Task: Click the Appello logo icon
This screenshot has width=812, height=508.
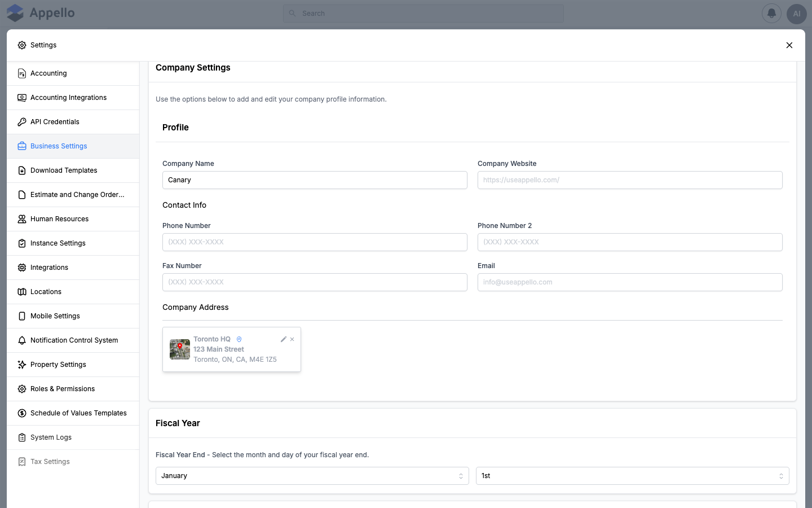Action: click(x=15, y=13)
